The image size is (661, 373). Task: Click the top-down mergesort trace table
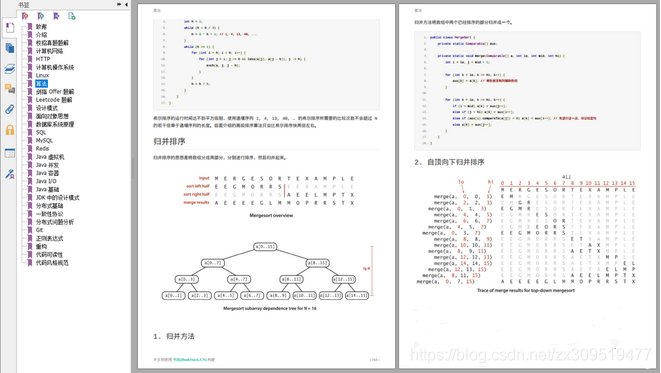pyautogui.click(x=526, y=230)
